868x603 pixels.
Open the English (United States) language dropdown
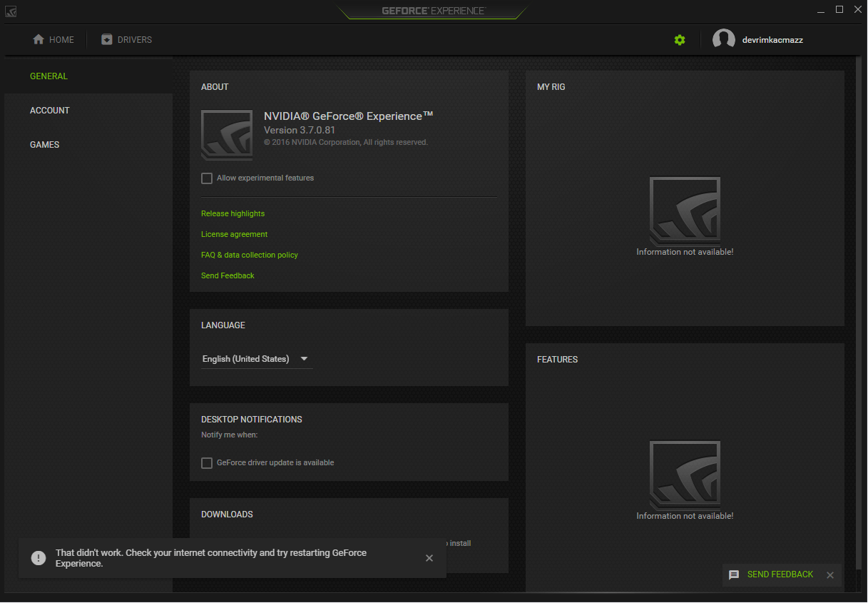pyautogui.click(x=257, y=359)
